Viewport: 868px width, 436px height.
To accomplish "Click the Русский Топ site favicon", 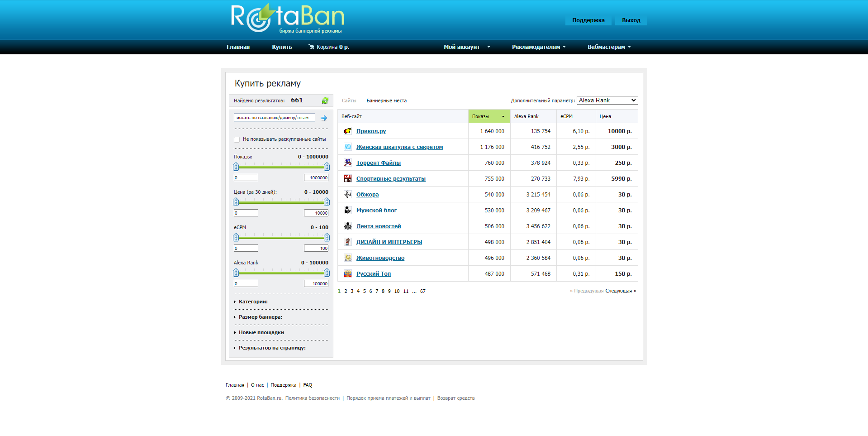I will [x=348, y=274].
